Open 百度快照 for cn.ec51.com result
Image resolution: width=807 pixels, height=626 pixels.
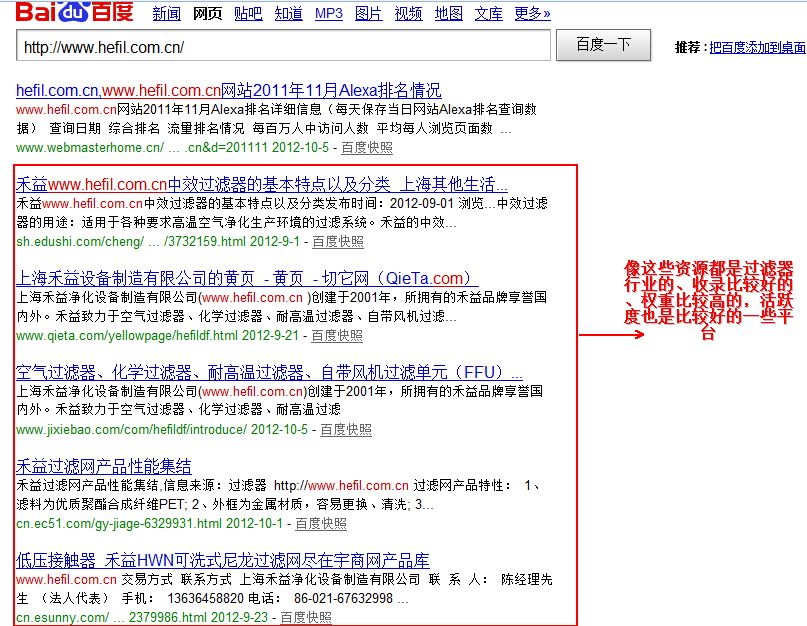point(321,524)
